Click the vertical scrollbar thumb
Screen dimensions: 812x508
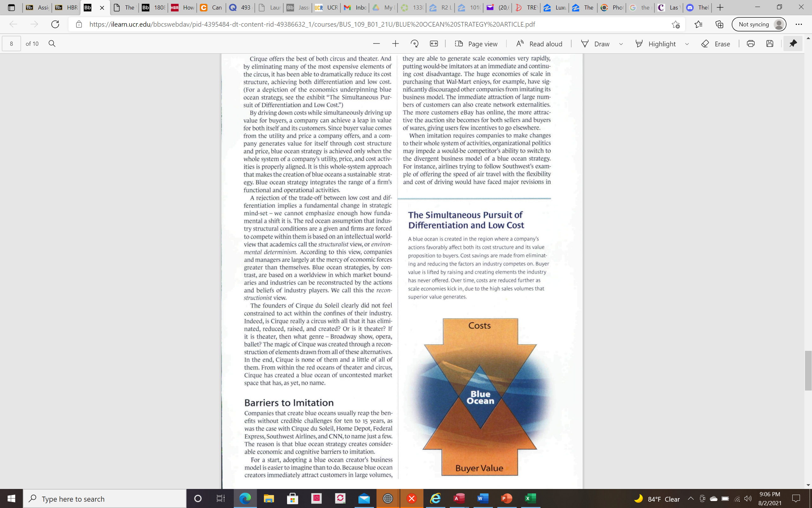pyautogui.click(x=808, y=371)
